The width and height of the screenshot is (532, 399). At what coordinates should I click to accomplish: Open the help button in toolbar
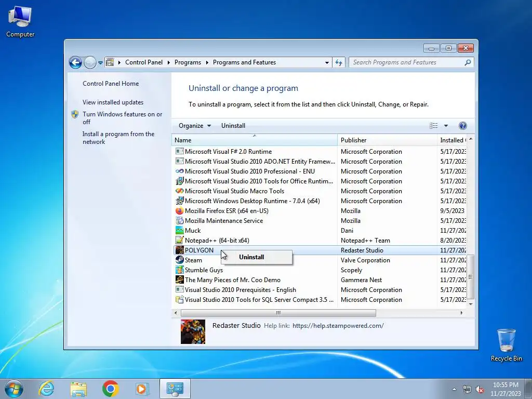[462, 126]
